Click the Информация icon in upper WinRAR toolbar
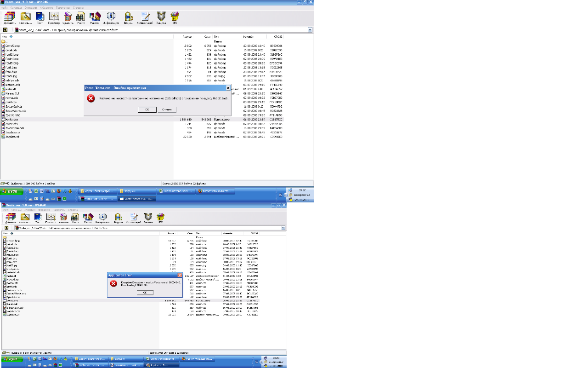Image resolution: width=588 pixels, height=368 pixels. pos(111,18)
